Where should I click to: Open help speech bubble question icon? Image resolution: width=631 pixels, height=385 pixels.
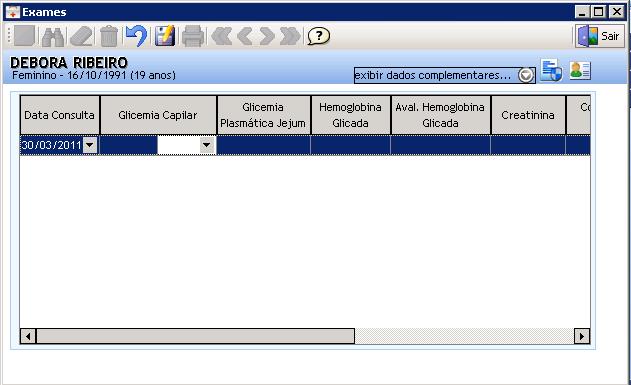coord(319,36)
